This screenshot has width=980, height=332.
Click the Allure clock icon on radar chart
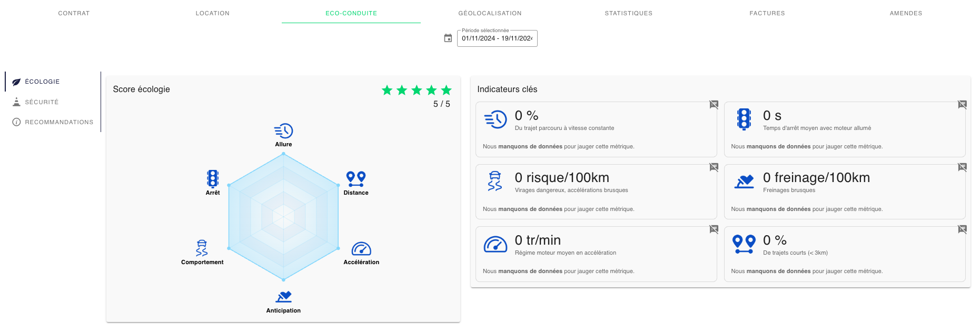283,131
